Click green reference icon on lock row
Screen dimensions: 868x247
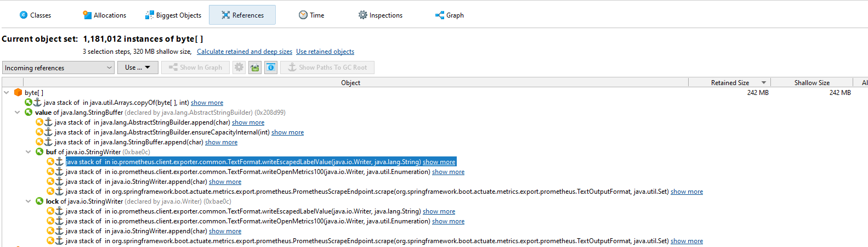pyautogui.click(x=39, y=201)
